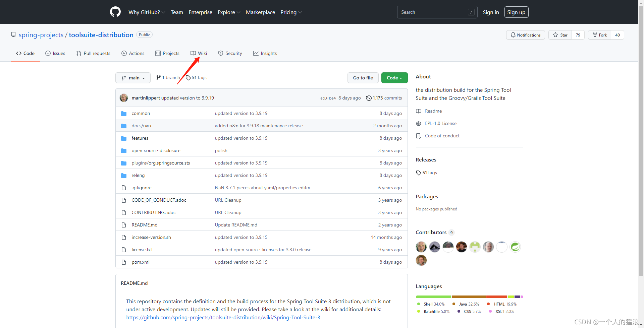644x328 pixels.
Task: Switch to the Security tab
Action: (x=230, y=53)
